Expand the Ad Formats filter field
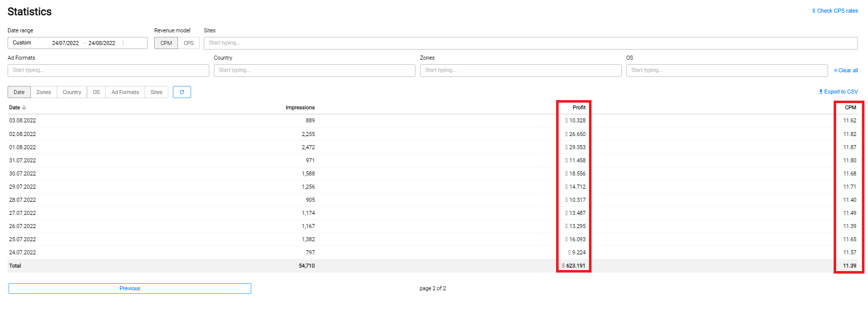This screenshot has height=311, width=868. tap(108, 70)
